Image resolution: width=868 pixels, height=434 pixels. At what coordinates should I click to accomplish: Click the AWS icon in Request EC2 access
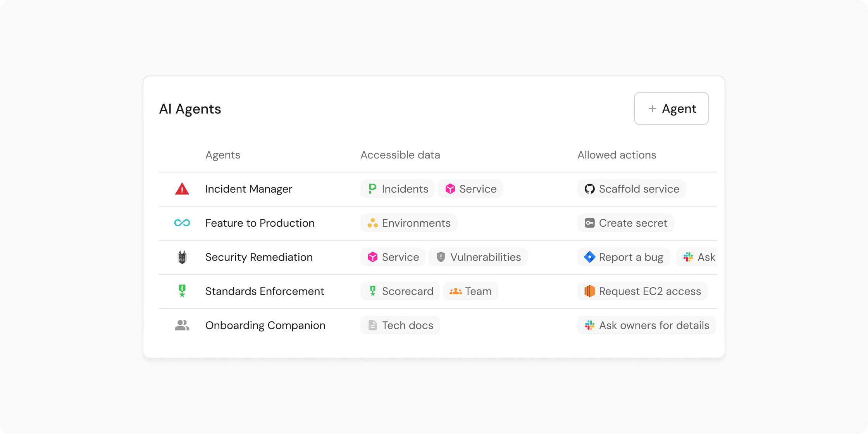(589, 291)
